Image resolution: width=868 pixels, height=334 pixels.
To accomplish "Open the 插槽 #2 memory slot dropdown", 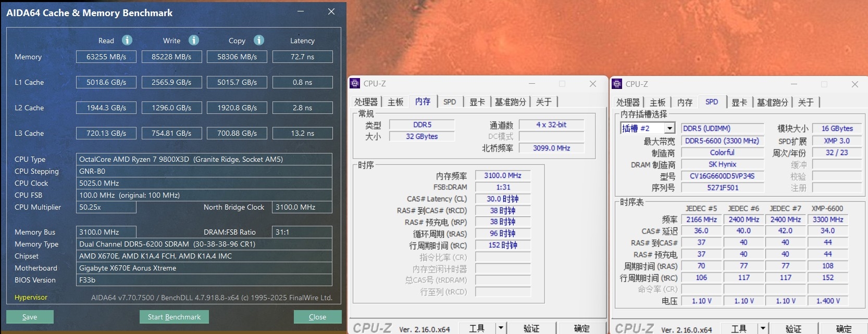I will coord(669,129).
